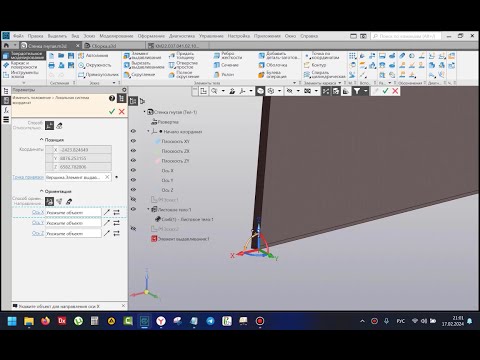The width and height of the screenshot is (480, 360).
Task: Select the Автолиния sketch tool
Action: coord(93,56)
